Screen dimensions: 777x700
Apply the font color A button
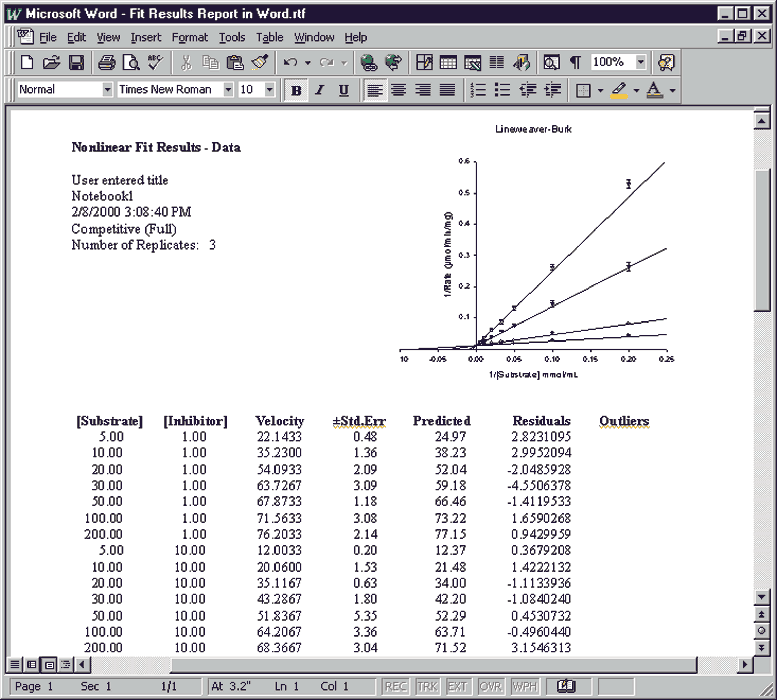coord(655,91)
